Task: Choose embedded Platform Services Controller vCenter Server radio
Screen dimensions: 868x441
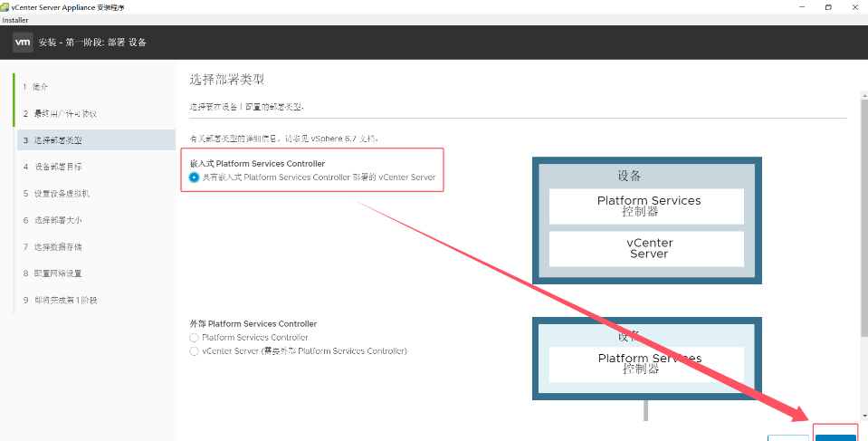Action: (194, 177)
